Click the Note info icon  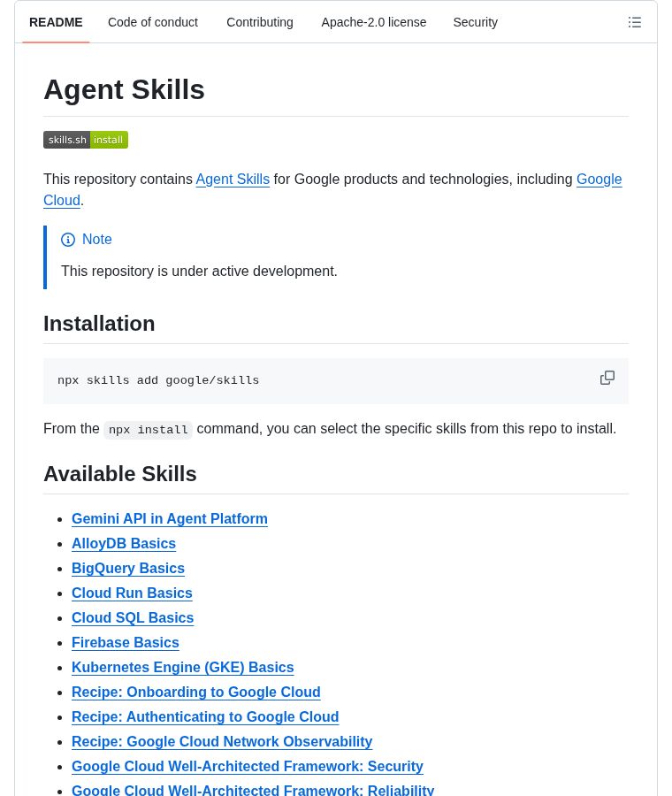tap(68, 240)
